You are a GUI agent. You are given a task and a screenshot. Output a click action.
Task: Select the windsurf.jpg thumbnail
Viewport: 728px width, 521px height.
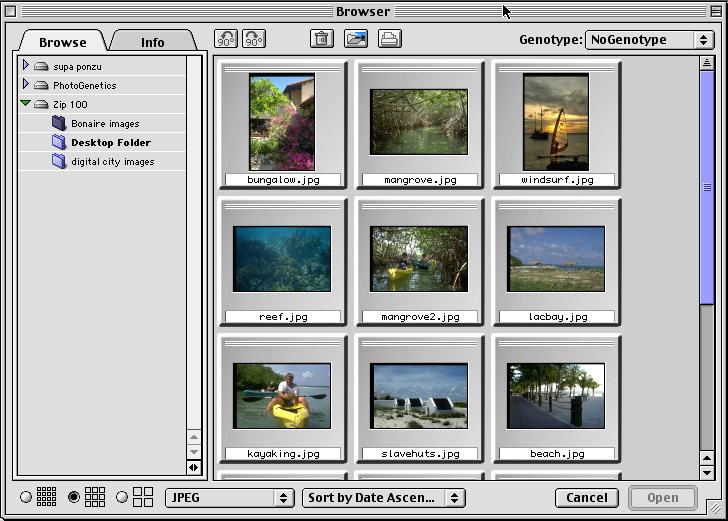(556, 122)
